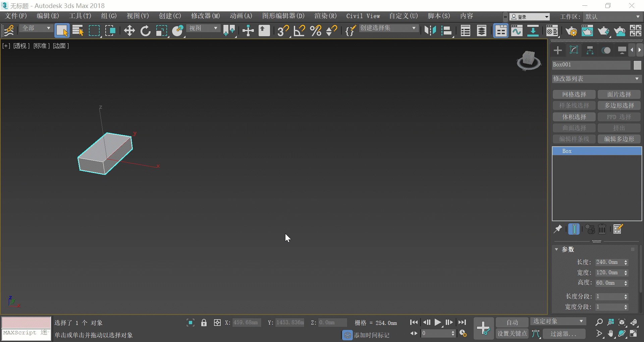Open the named selection sets dropdown (创建选择集)
Image resolution: width=644 pixels, height=342 pixels.
(x=388, y=28)
